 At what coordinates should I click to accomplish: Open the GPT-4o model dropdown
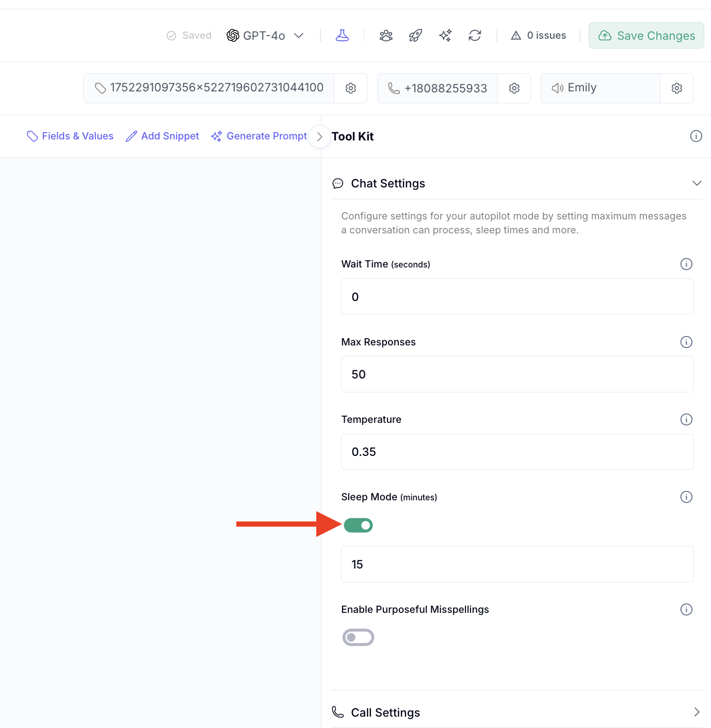(265, 36)
